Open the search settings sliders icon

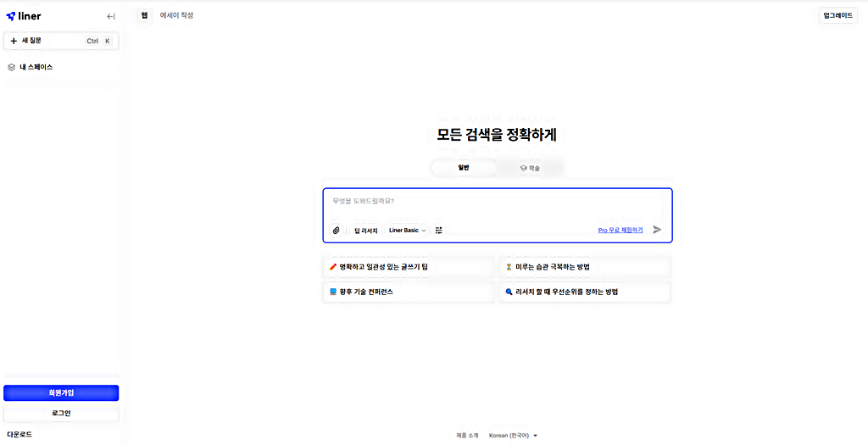438,231
